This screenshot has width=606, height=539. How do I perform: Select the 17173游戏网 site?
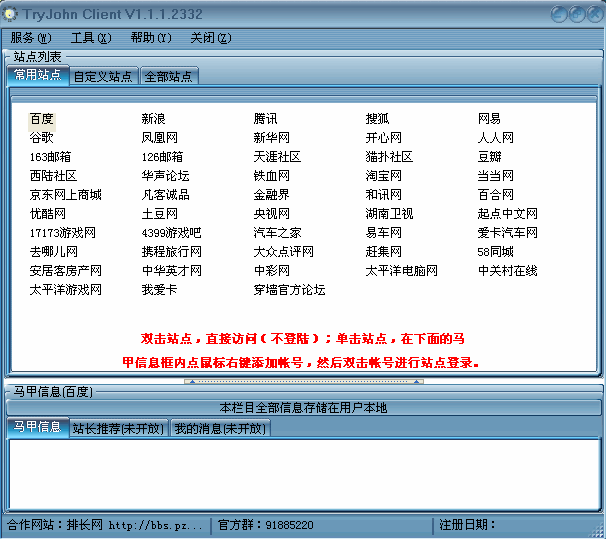pos(63,233)
